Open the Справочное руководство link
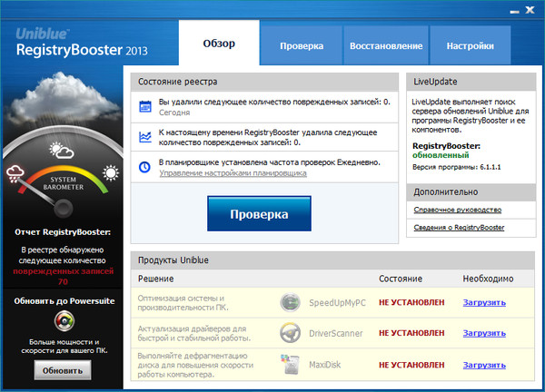Viewport: 545px width, 392px height. pyautogui.click(x=456, y=211)
